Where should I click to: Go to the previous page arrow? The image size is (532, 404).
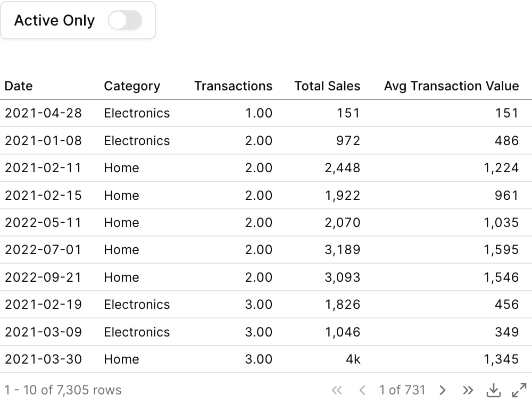click(x=362, y=390)
